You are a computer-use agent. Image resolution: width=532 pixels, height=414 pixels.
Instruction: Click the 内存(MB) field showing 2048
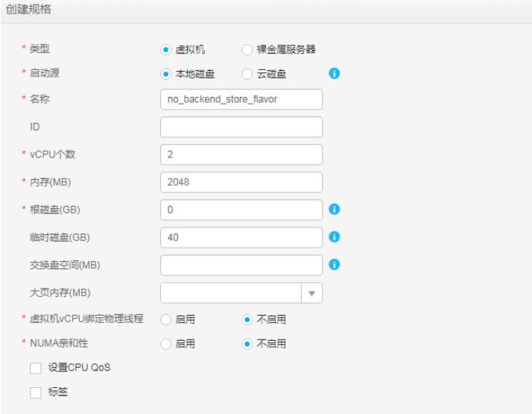point(241,182)
